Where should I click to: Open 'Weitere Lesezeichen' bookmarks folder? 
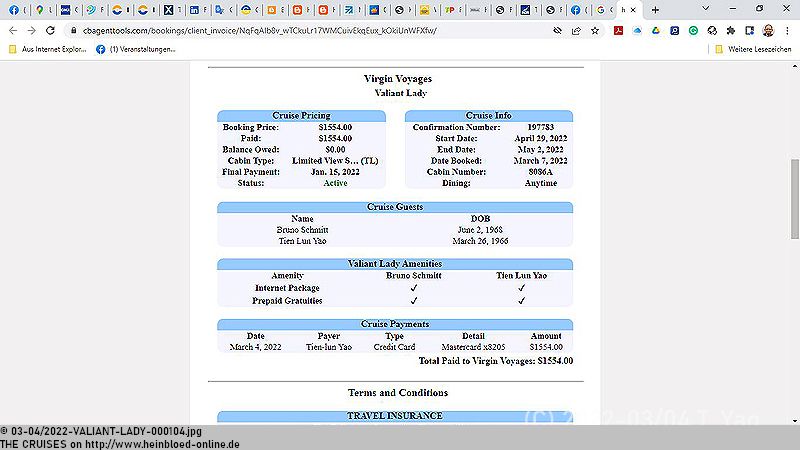[x=753, y=49]
